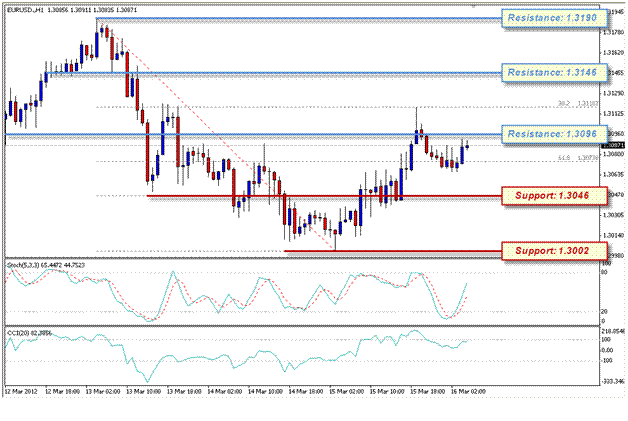Click the '15 Mar 18:00' time label
The width and height of the screenshot is (628, 421).
[427, 391]
